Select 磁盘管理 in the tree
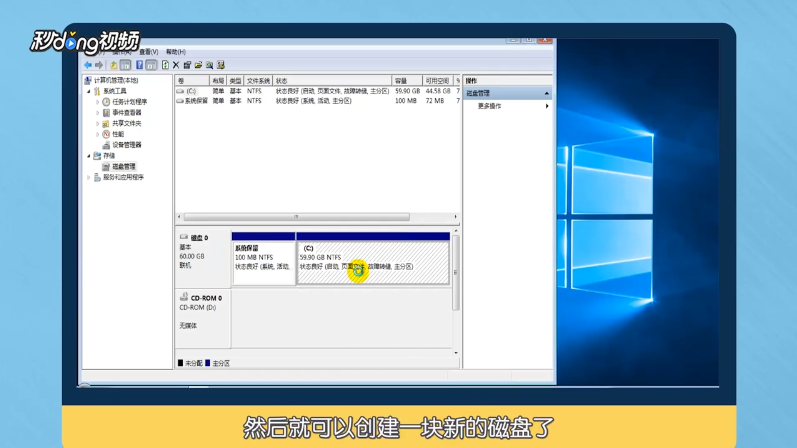The height and width of the screenshot is (448, 797). pos(124,166)
